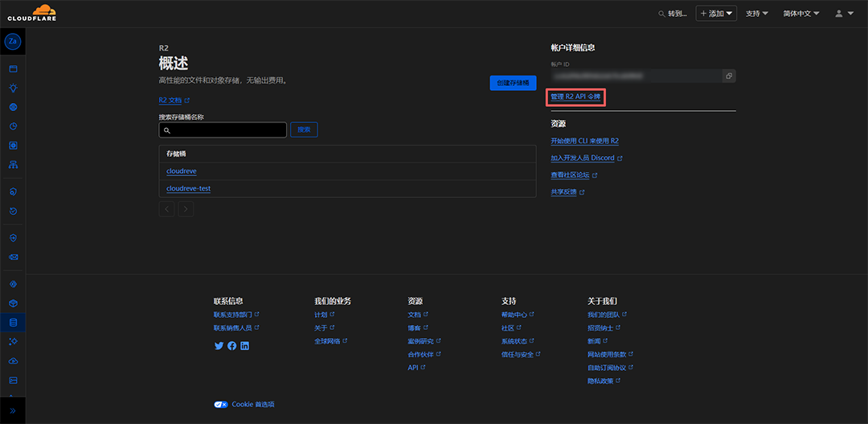Open the globe icon in sidebar
This screenshot has width=868, height=424.
pyautogui.click(x=14, y=107)
